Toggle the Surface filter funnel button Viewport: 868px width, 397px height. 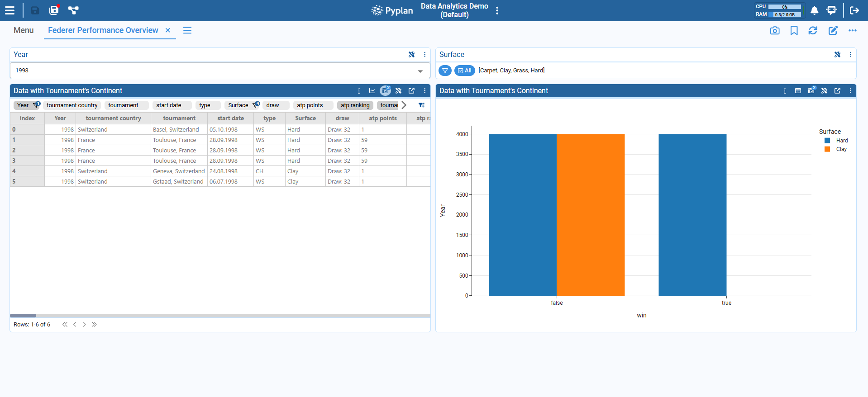(445, 71)
